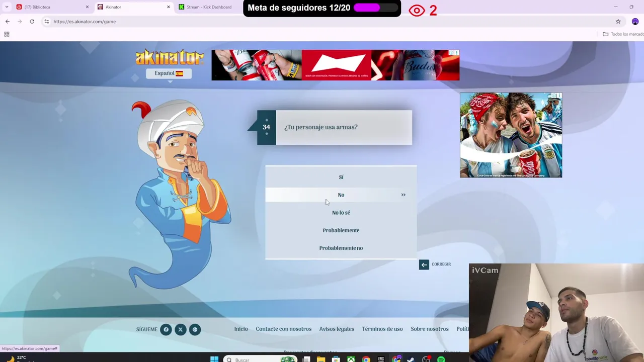Open the tab search dropdown arrow
The width and height of the screenshot is (644, 362).
click(x=7, y=7)
